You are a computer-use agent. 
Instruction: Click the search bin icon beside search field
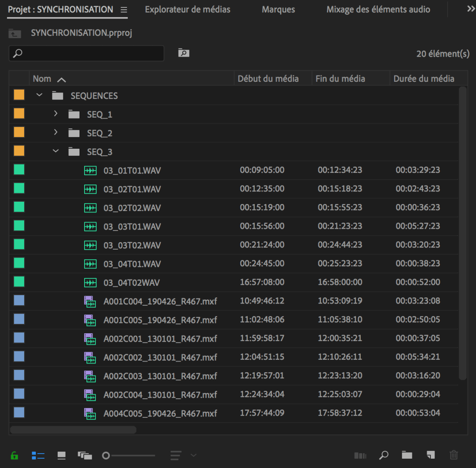point(184,53)
